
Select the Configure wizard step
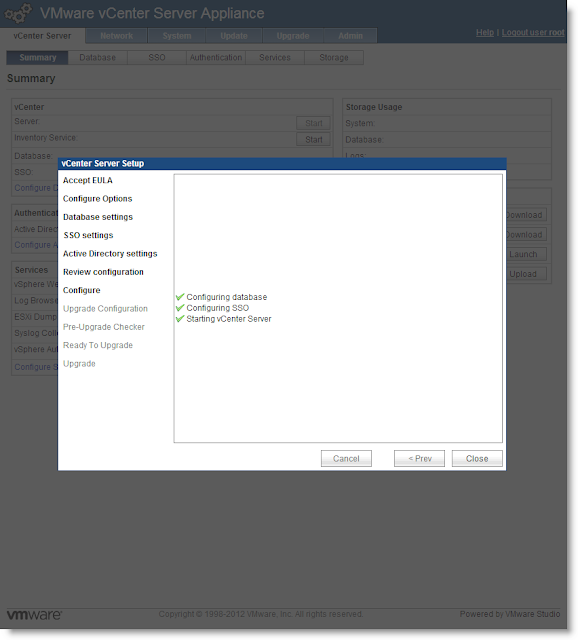(82, 290)
